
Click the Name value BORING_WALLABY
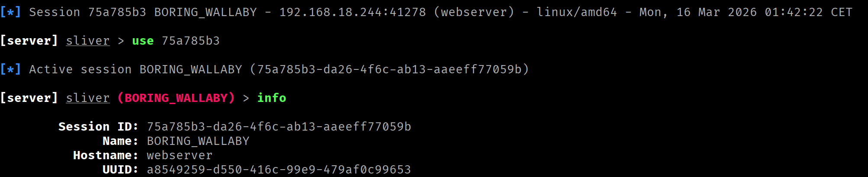198,141
